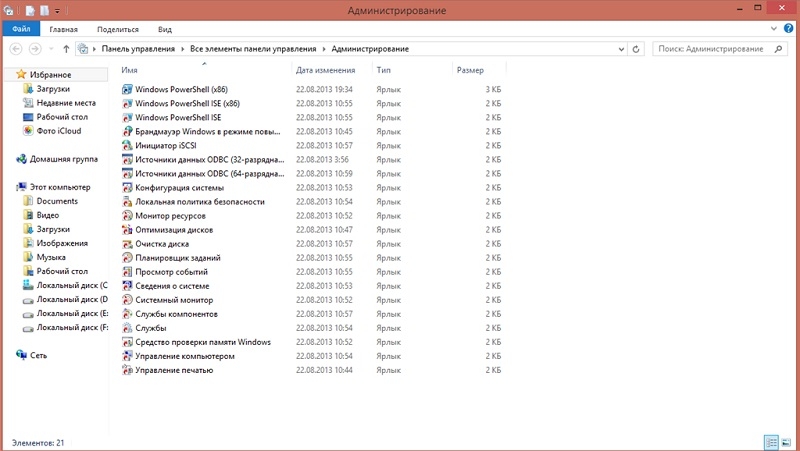Image resolution: width=800 pixels, height=451 pixels.
Task: Click the Очистка диска icon
Action: tap(127, 244)
